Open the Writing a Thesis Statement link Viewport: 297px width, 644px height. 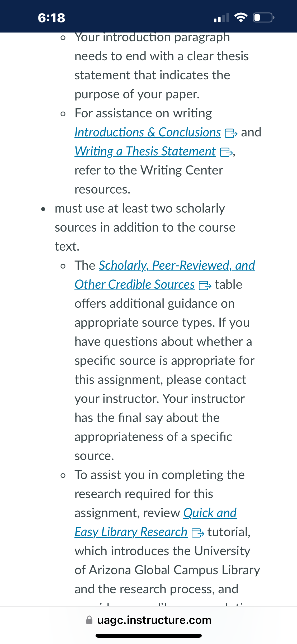(145, 151)
